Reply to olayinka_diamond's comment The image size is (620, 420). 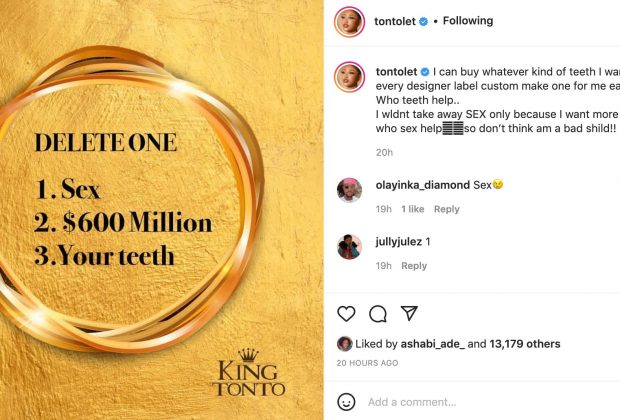pos(446,209)
